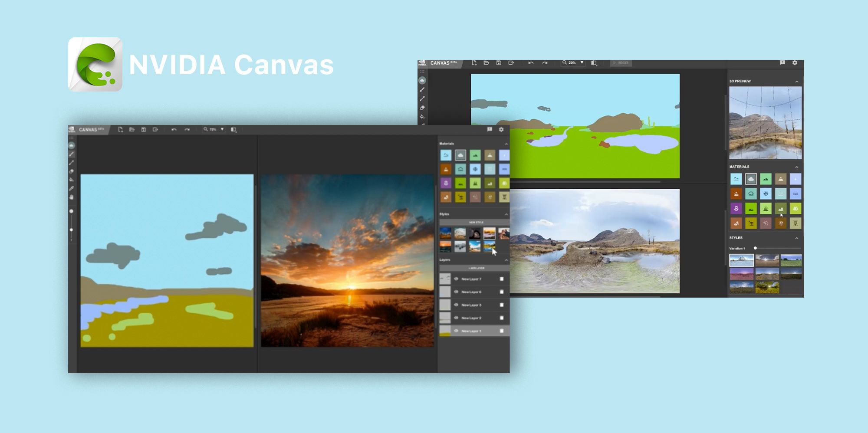This screenshot has height=433, width=868.
Task: Select the eraser tool in the front Canvas window
Action: click(x=72, y=171)
